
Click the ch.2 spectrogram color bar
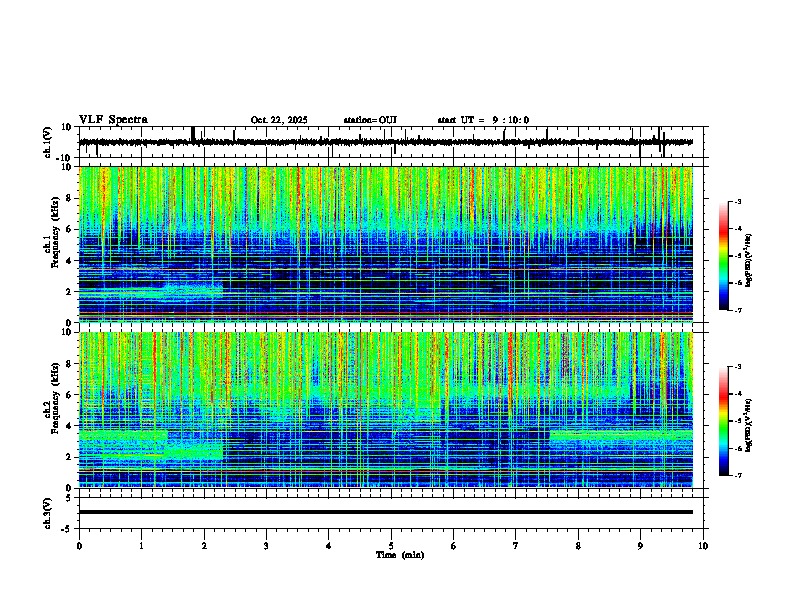click(x=723, y=421)
